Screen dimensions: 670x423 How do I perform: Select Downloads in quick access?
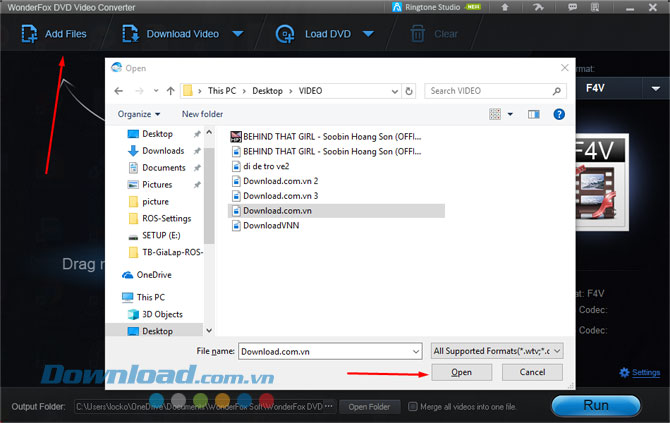coord(156,151)
